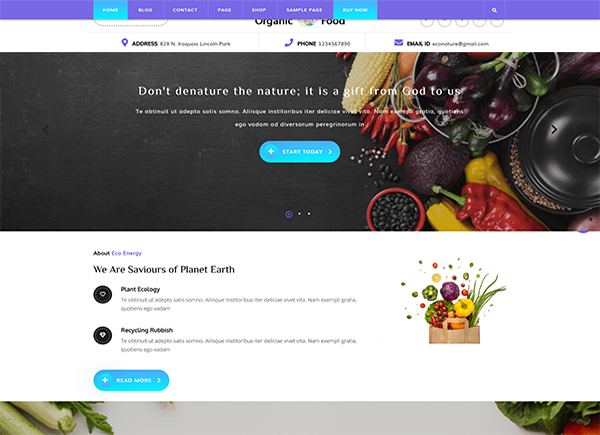600x435 pixels.
Task: Click the address location pin icon
Action: pos(124,42)
